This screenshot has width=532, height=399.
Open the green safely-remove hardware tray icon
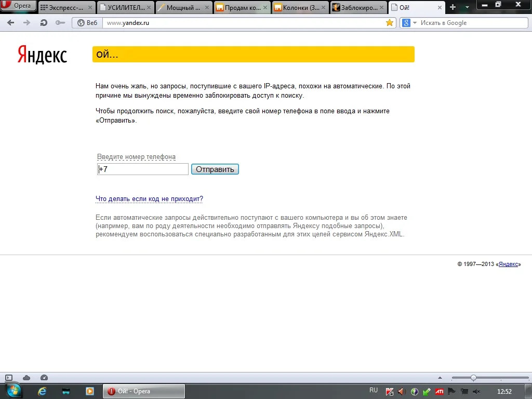pyautogui.click(x=427, y=392)
